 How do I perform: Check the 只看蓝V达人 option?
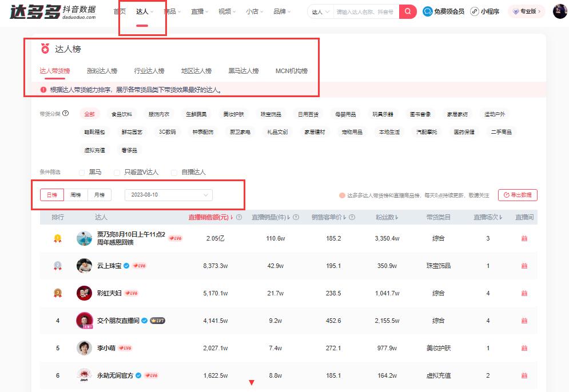click(x=117, y=173)
